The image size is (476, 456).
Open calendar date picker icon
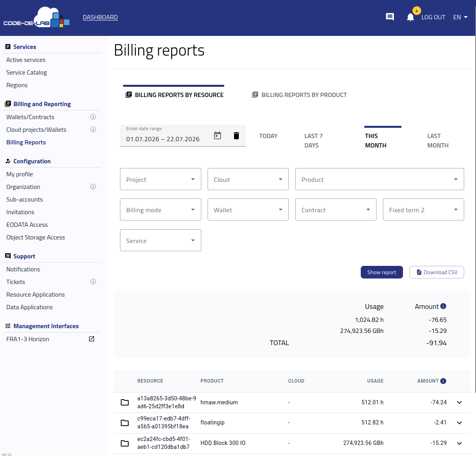(x=217, y=135)
